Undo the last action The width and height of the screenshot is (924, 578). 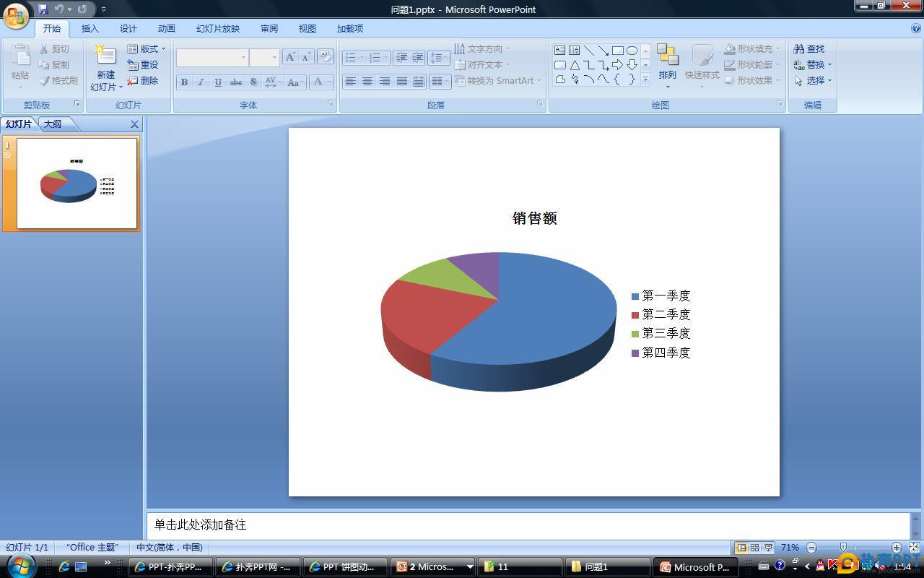pyautogui.click(x=59, y=9)
